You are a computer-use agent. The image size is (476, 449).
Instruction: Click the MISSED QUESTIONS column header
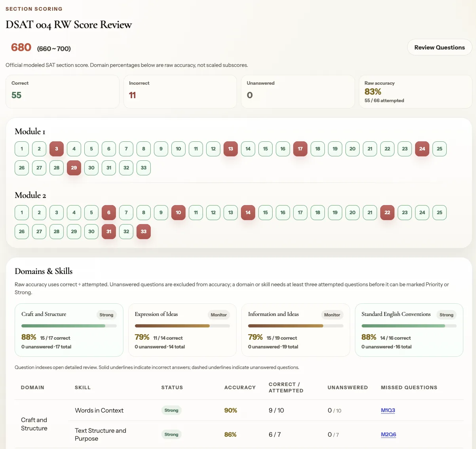click(409, 388)
